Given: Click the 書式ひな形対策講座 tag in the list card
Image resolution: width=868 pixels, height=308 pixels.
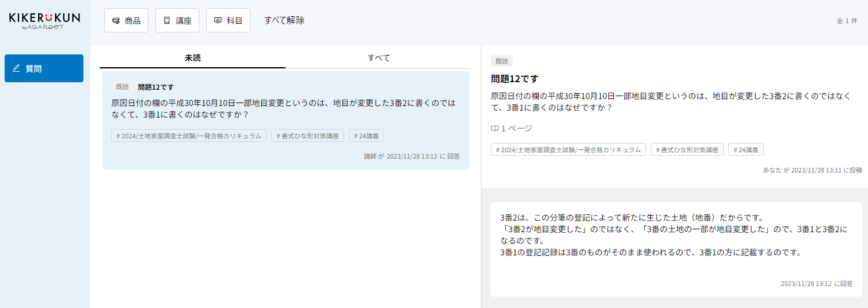Looking at the screenshot, I should (x=308, y=135).
